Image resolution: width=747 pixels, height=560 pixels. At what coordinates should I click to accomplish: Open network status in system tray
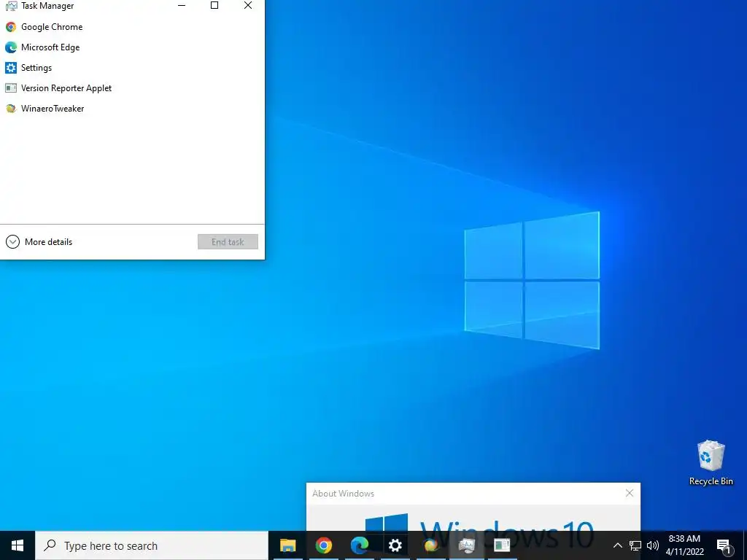pos(635,545)
